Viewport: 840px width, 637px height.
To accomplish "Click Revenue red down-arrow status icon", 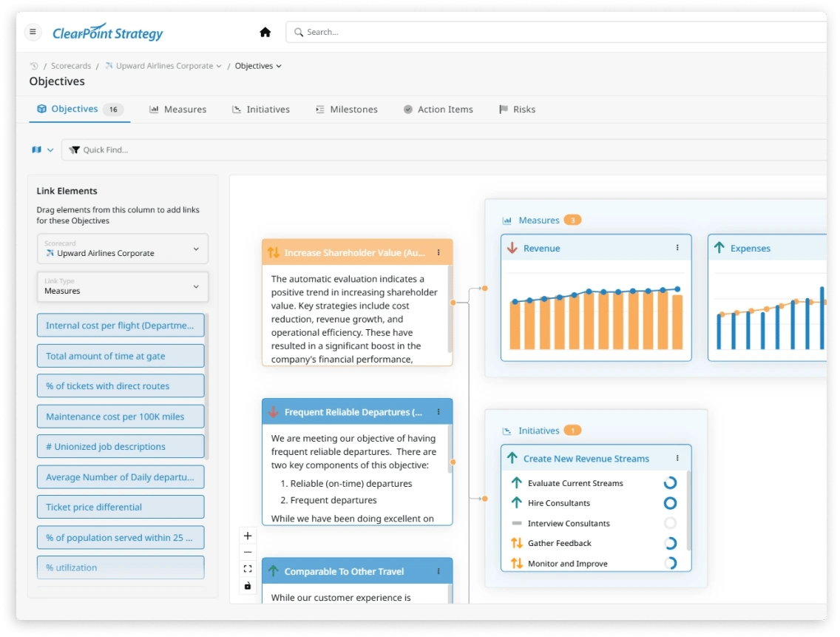I will (512, 248).
